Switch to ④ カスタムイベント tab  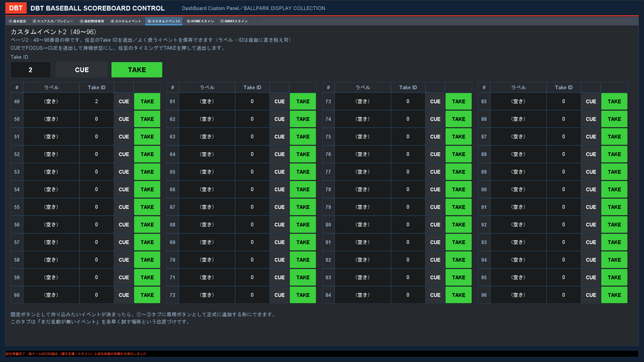[x=126, y=21]
